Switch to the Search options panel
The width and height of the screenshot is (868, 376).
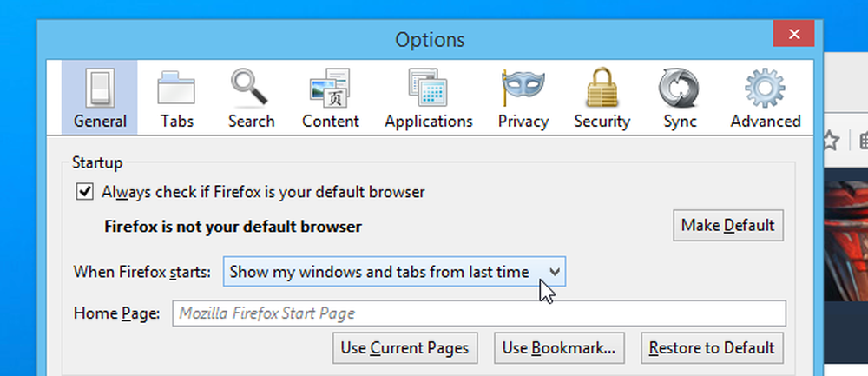(x=251, y=97)
